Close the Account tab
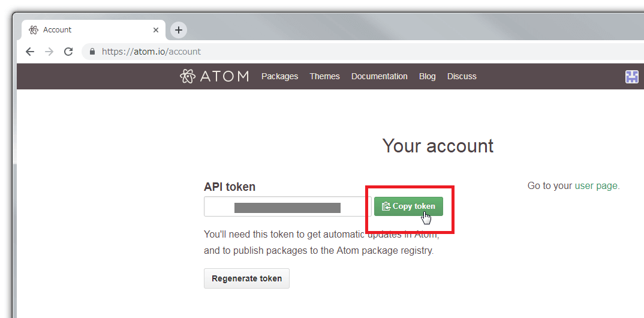Image resolution: width=644 pixels, height=318 pixels. click(x=156, y=29)
